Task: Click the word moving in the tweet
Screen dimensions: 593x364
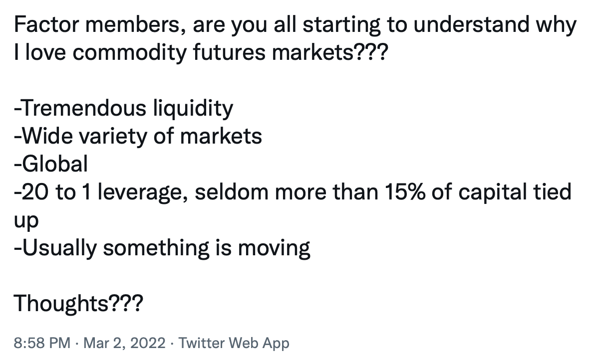Action: pos(274,248)
